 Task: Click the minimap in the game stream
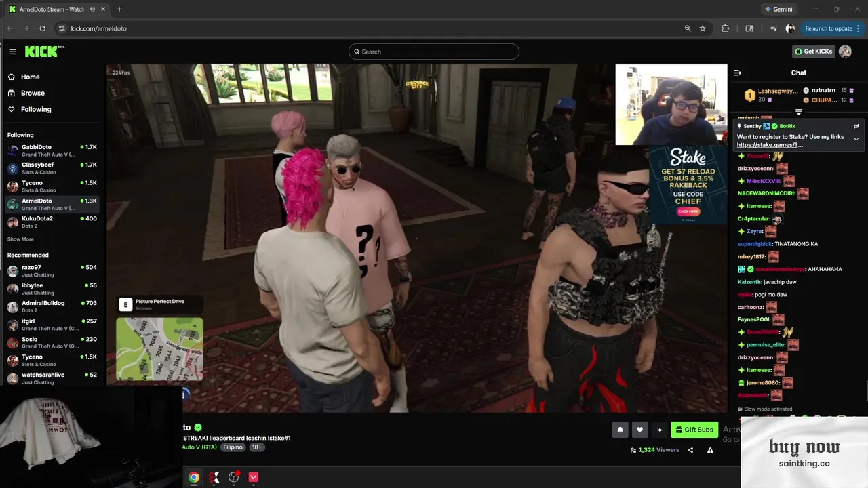pyautogui.click(x=159, y=348)
